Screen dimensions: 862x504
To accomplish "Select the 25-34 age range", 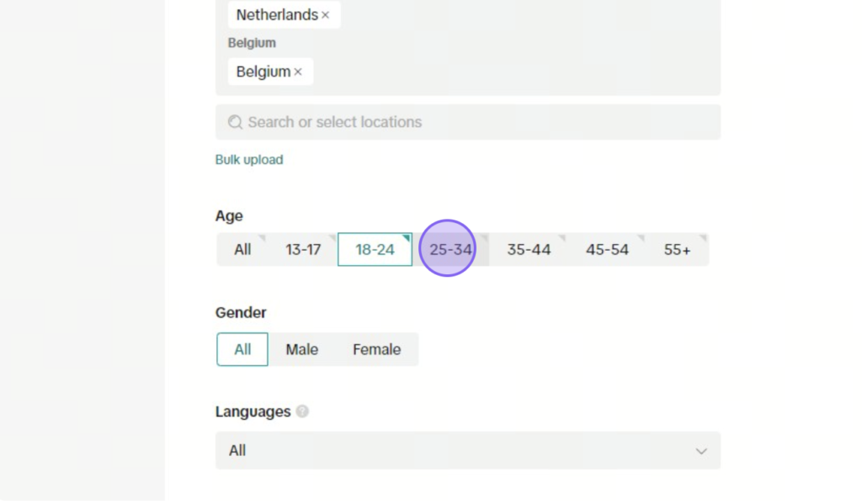I will click(450, 250).
